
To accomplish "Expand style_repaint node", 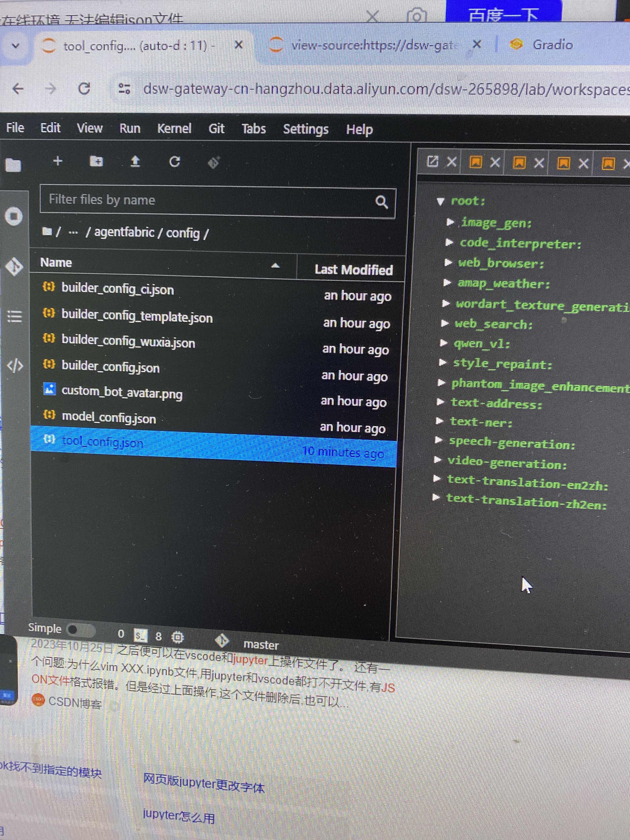I will pyautogui.click(x=442, y=362).
